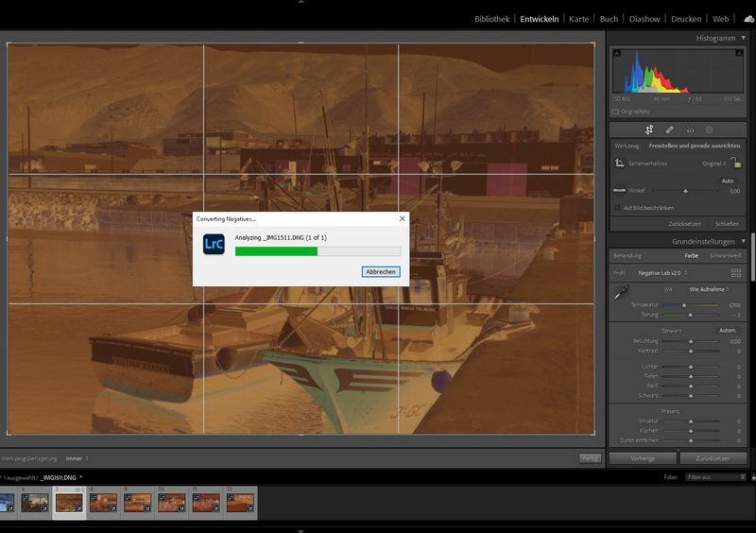The image size is (756, 533).
Task: Pick the white balance eyedropper tool
Action: (623, 294)
